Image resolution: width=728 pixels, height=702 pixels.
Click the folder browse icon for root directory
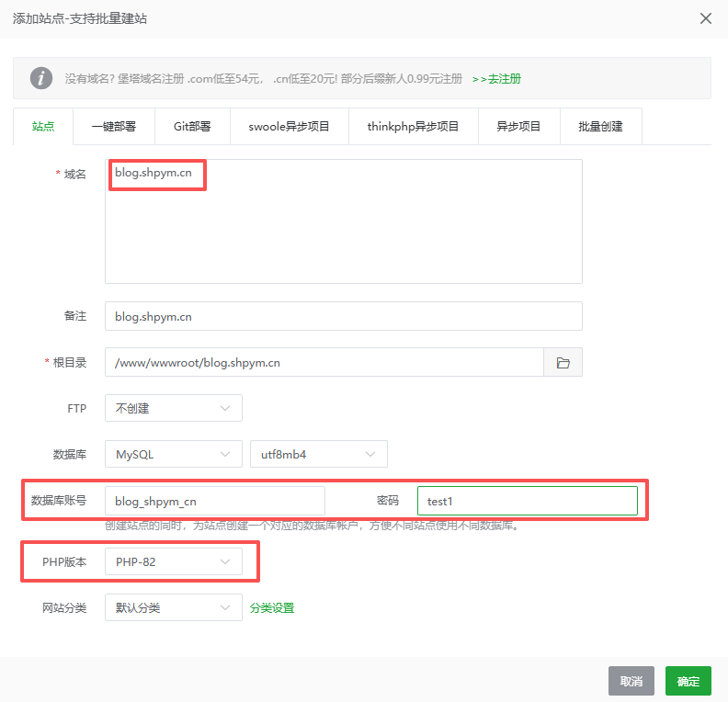click(563, 363)
